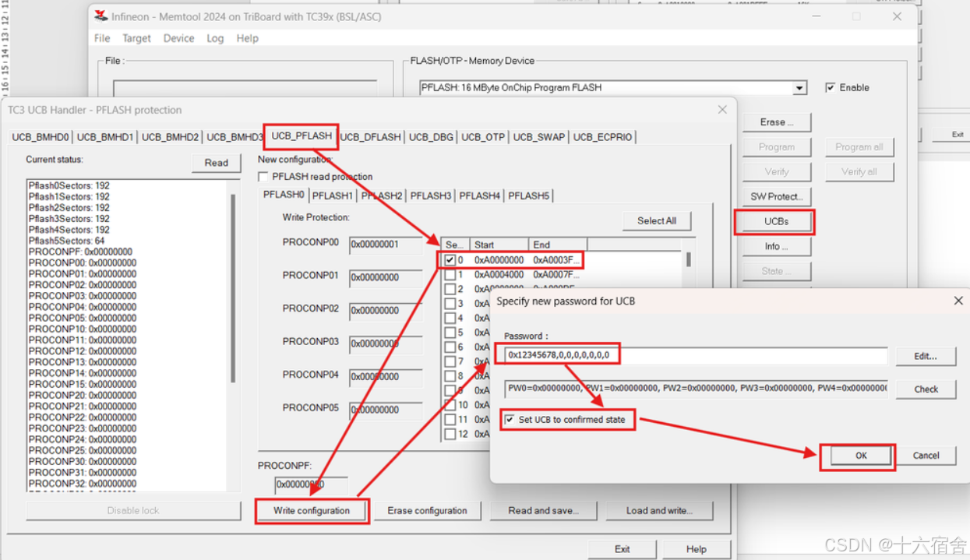Viewport: 970px width, 560px height.
Task: Click the Read and save... button
Action: 543,511
